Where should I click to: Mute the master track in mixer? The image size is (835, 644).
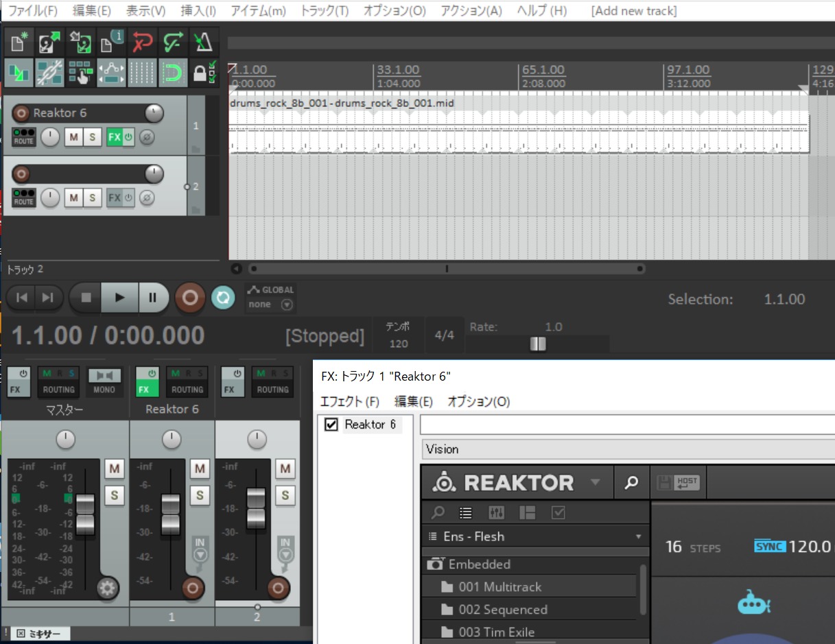pyautogui.click(x=114, y=469)
